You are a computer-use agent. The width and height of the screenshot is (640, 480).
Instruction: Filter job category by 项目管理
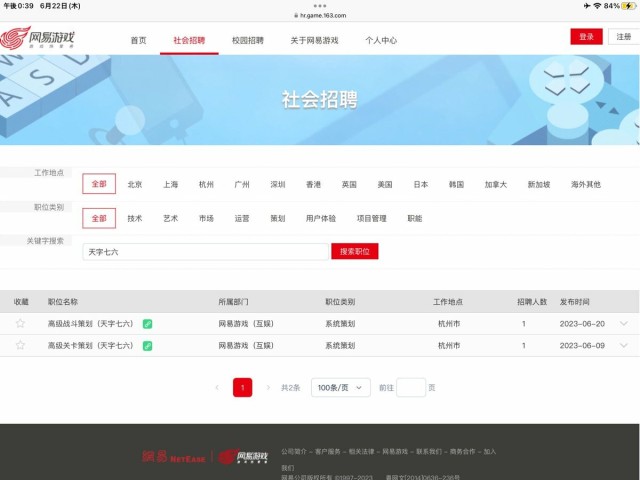(371, 218)
